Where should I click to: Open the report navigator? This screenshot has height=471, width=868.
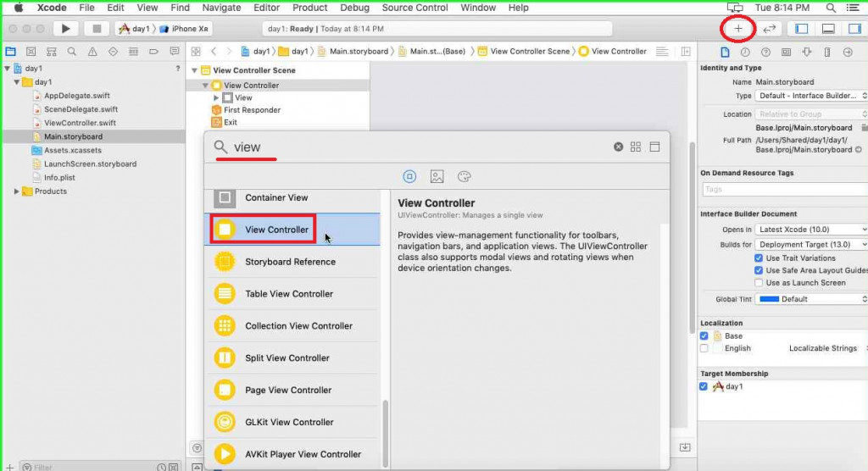coord(175,52)
